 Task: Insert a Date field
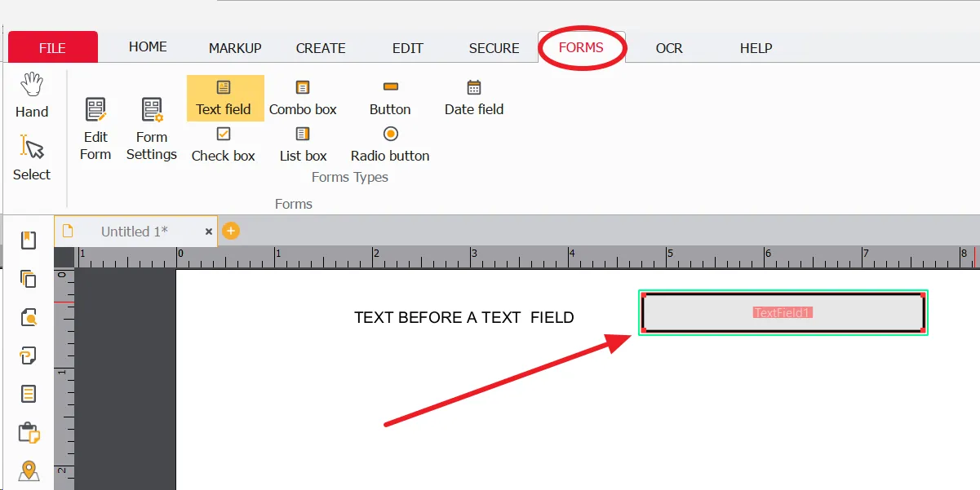[x=474, y=98]
